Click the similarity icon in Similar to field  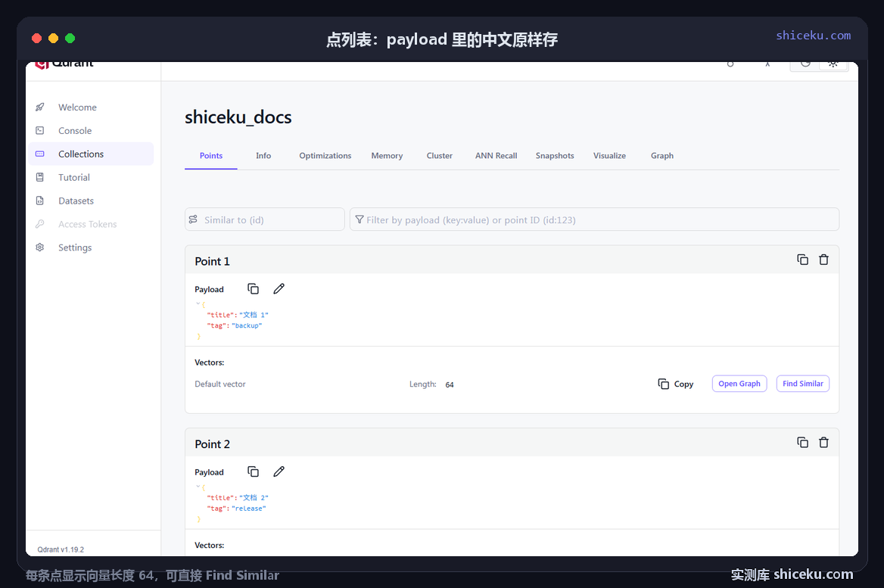click(194, 219)
